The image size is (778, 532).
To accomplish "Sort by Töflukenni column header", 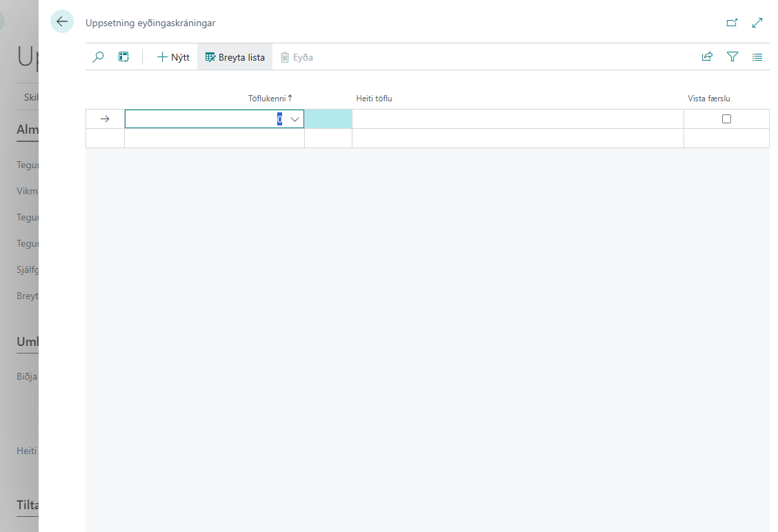I will pyautogui.click(x=270, y=99).
